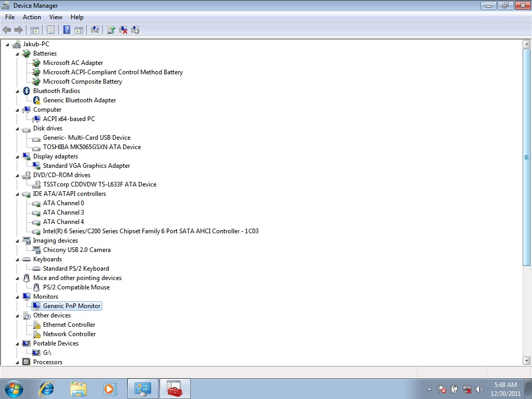Click the Show/Hide Action Pane toolbar icon
The height and width of the screenshot is (399, 532).
[x=79, y=30]
